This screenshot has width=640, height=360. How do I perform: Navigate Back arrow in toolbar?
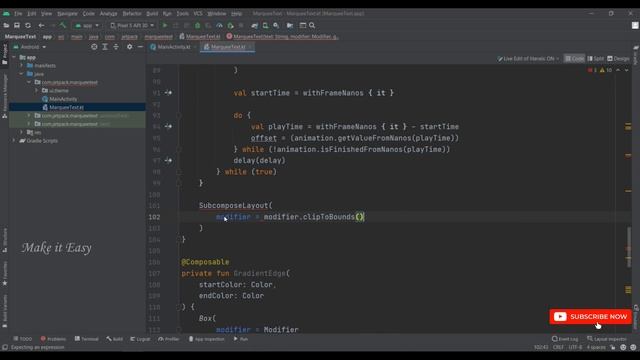click(x=41, y=25)
